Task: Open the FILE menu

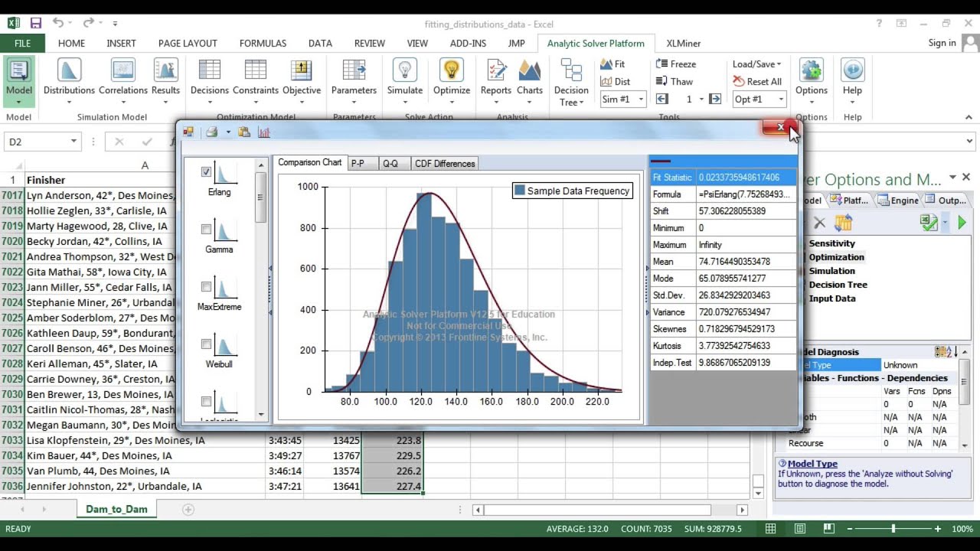Action: [x=22, y=44]
